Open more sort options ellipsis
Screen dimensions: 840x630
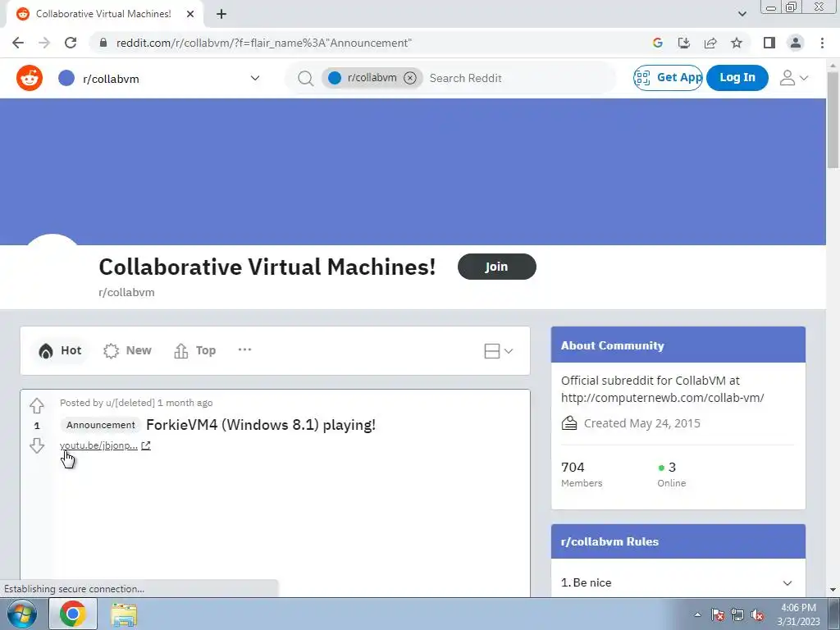coord(244,349)
